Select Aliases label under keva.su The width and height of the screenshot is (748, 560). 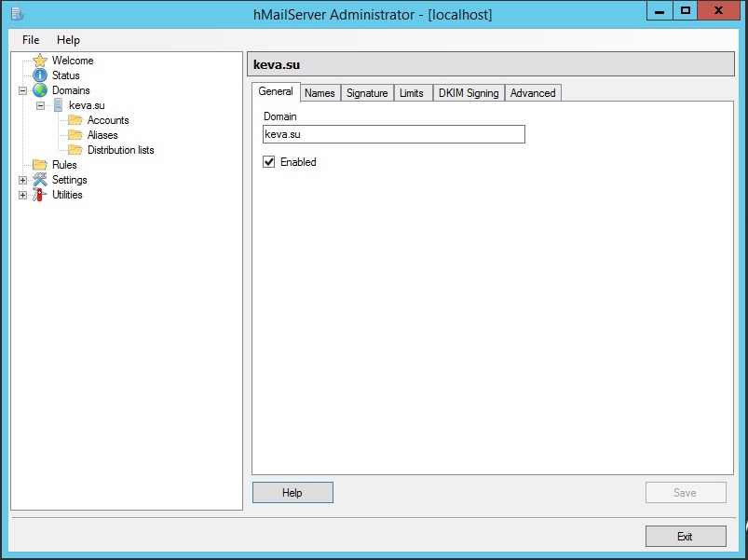pyautogui.click(x=102, y=134)
